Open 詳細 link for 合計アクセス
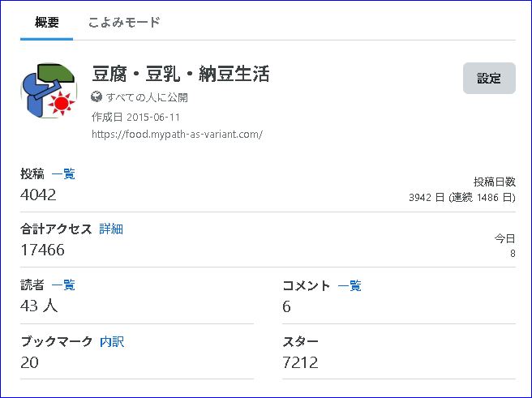532x398 pixels. pos(111,229)
